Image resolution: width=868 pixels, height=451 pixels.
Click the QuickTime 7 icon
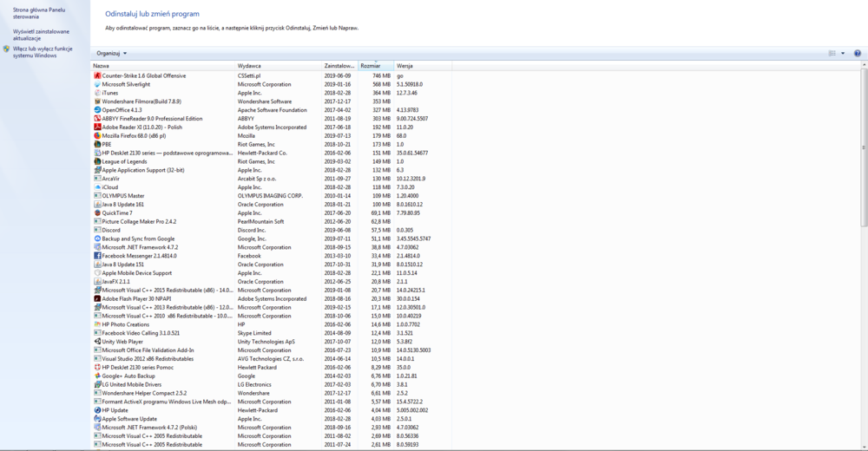[x=97, y=213]
